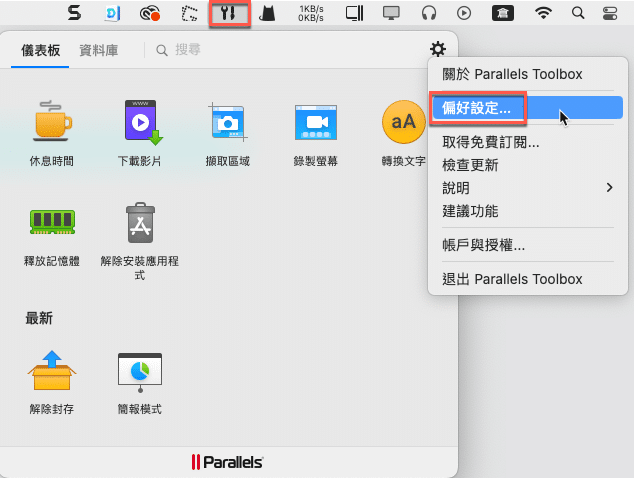Viewport: 634px width, 478px height.
Task: Switch to the 資料庫 tab
Action: point(98,51)
